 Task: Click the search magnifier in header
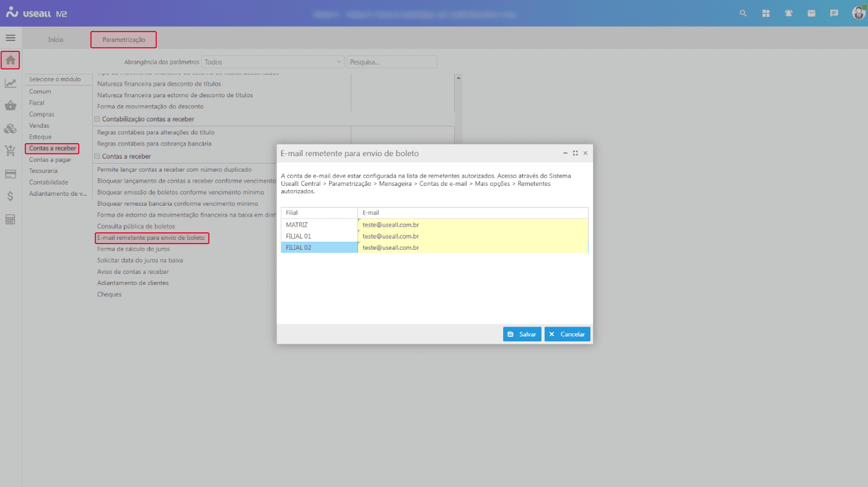(743, 13)
